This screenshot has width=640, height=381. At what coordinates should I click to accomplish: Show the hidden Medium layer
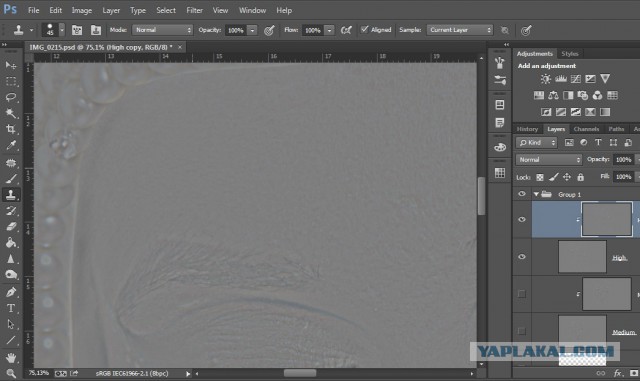522,331
